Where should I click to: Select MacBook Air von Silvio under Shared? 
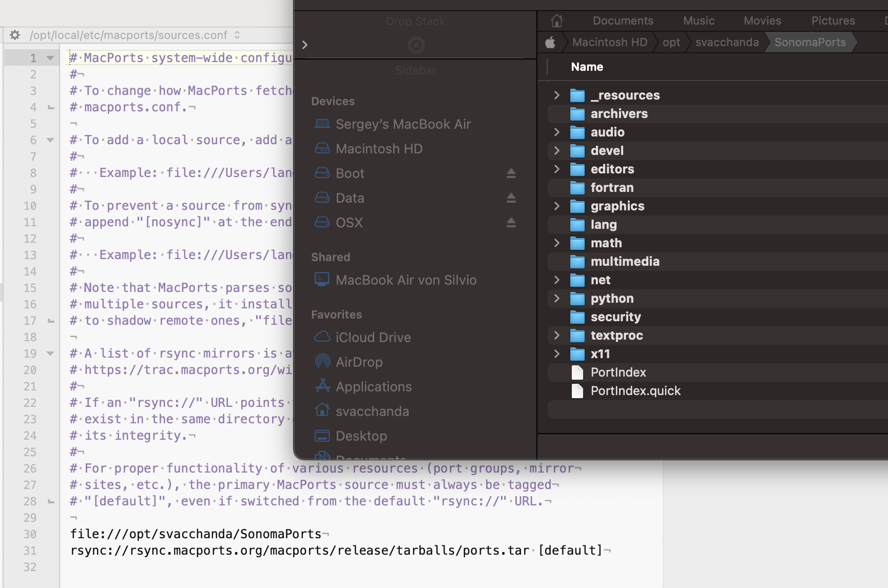pyautogui.click(x=396, y=280)
